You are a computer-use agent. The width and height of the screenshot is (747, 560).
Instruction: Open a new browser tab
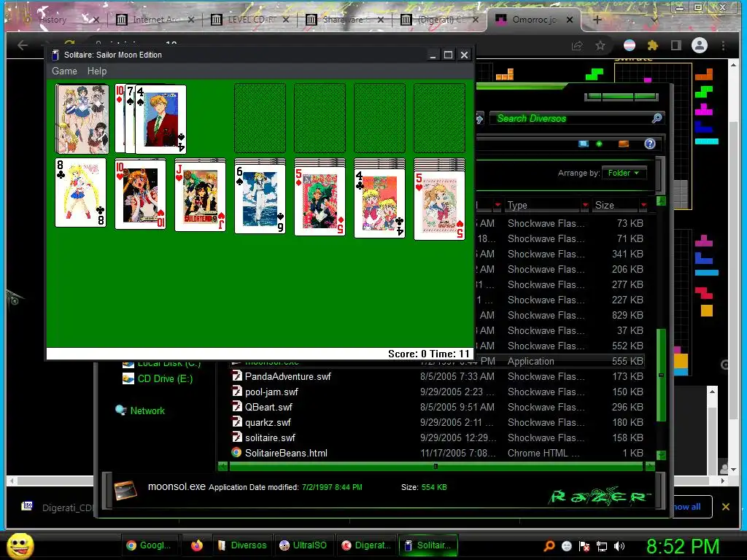(x=597, y=20)
